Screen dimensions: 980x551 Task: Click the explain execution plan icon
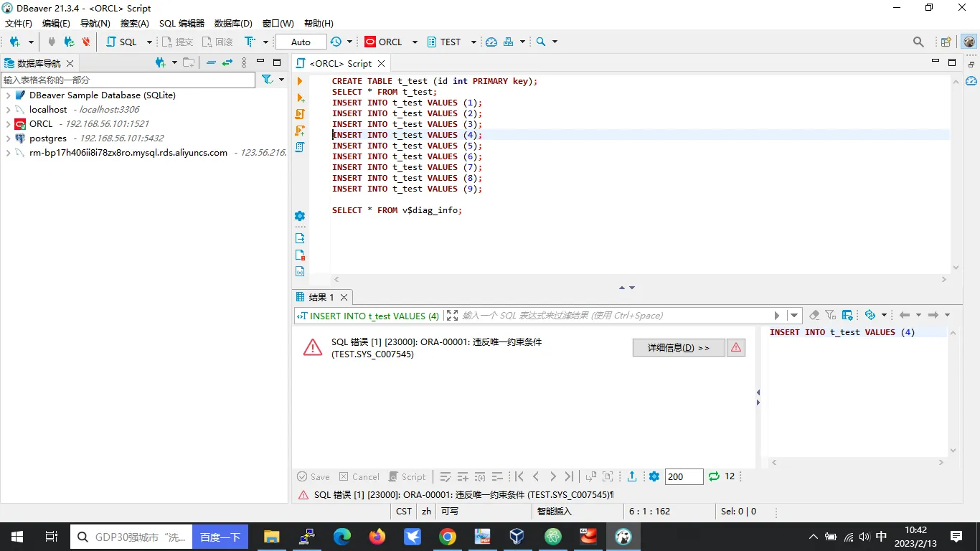[x=300, y=131]
